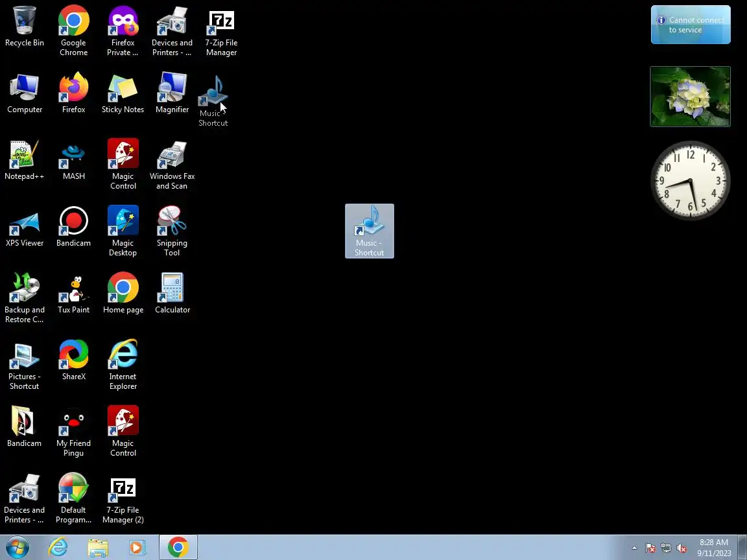
Task: Select the MASH desktop shortcut
Action: [x=73, y=160]
